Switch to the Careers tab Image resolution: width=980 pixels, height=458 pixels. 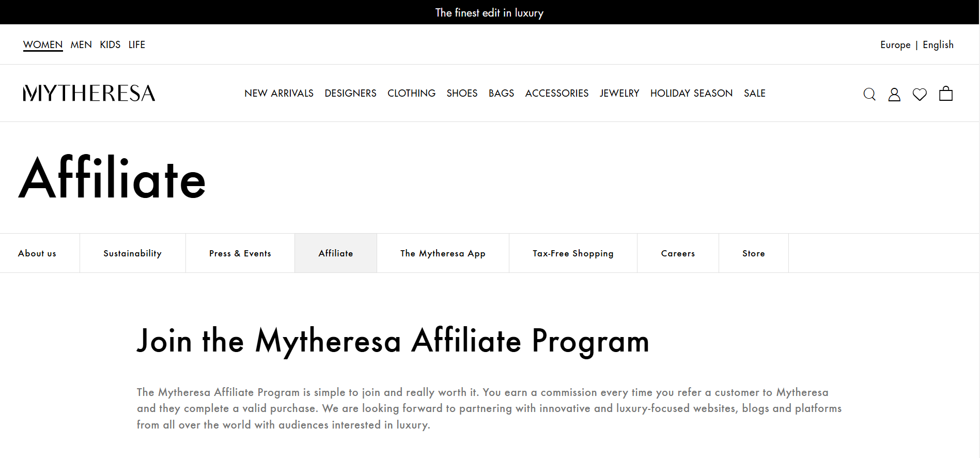click(678, 253)
